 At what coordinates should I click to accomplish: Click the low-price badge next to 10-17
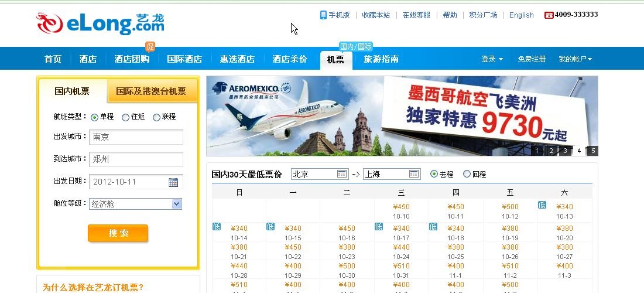pyautogui.click(x=379, y=226)
